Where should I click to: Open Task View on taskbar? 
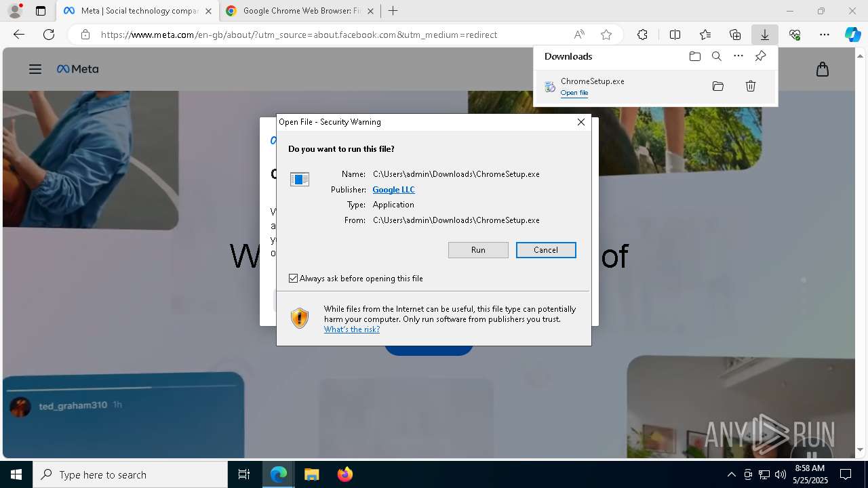coord(244,474)
